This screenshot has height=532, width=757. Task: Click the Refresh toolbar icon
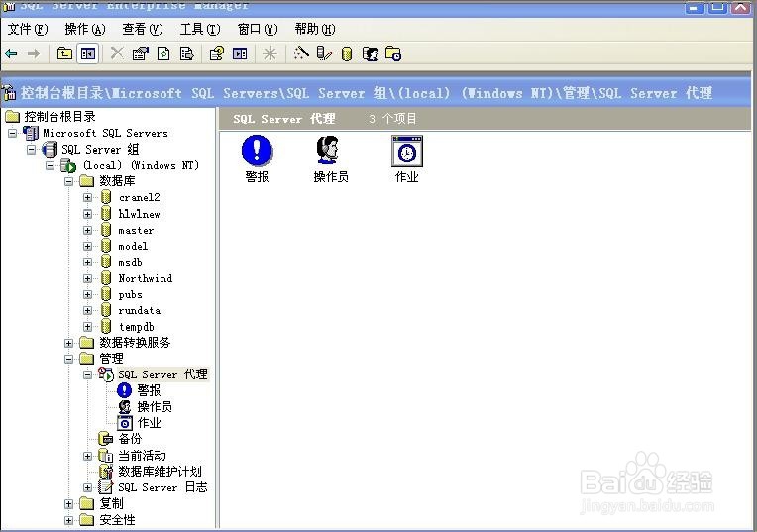(x=163, y=53)
